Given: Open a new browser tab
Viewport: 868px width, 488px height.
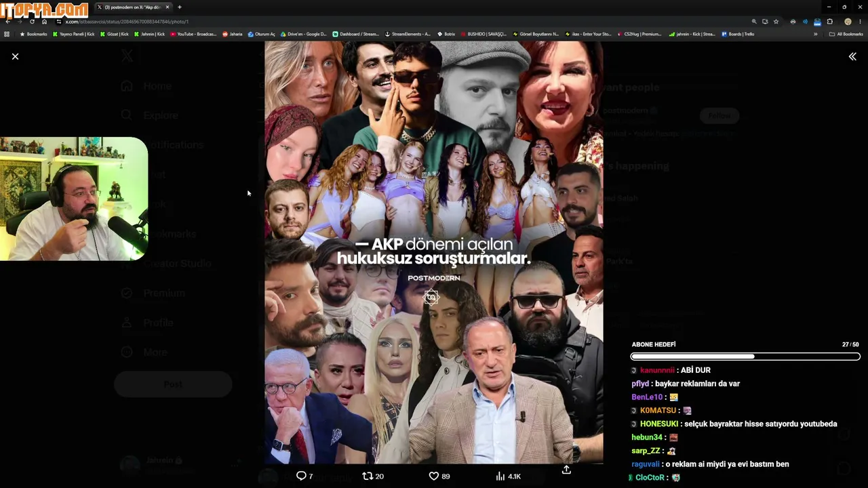Looking at the screenshot, I should 180,7.
